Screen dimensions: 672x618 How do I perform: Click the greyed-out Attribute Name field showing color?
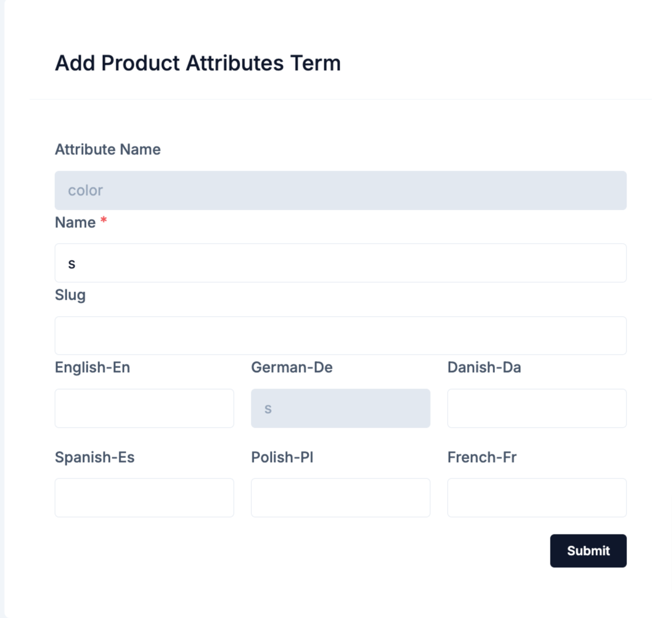[341, 190]
